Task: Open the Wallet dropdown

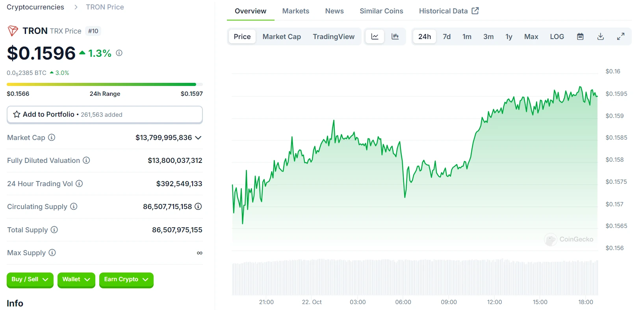Action: (76, 280)
